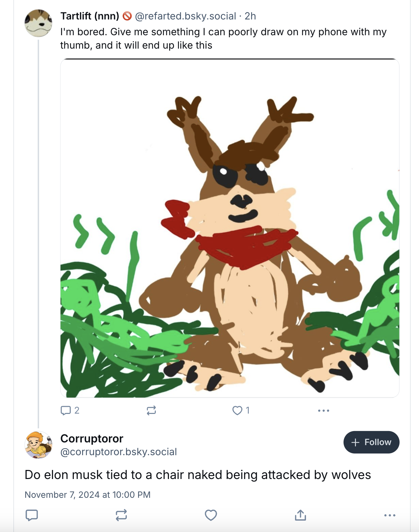Click the red blocked badge beside Tartlift
Viewport: 419px width, 532px height.
point(127,16)
